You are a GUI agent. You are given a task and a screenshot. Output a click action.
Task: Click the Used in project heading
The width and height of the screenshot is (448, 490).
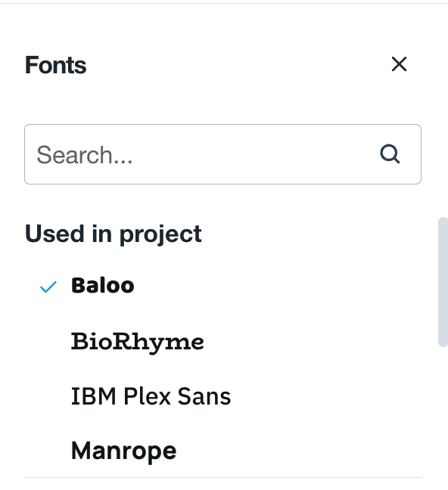click(114, 234)
